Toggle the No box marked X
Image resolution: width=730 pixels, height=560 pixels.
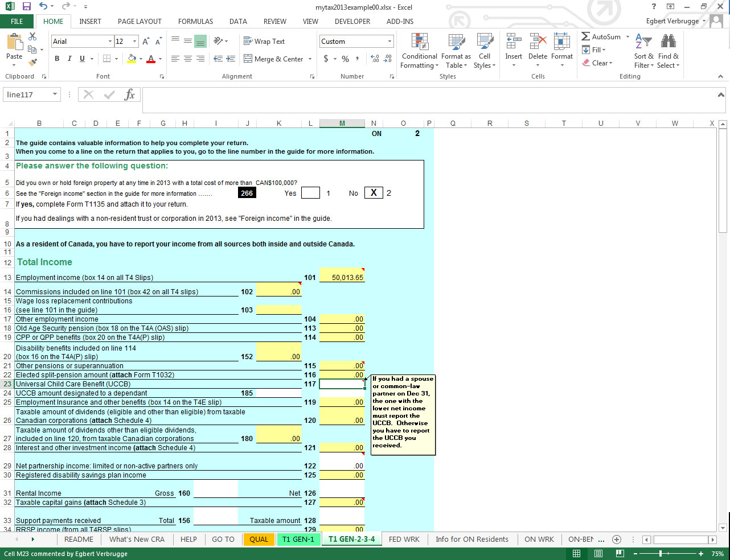(x=374, y=193)
